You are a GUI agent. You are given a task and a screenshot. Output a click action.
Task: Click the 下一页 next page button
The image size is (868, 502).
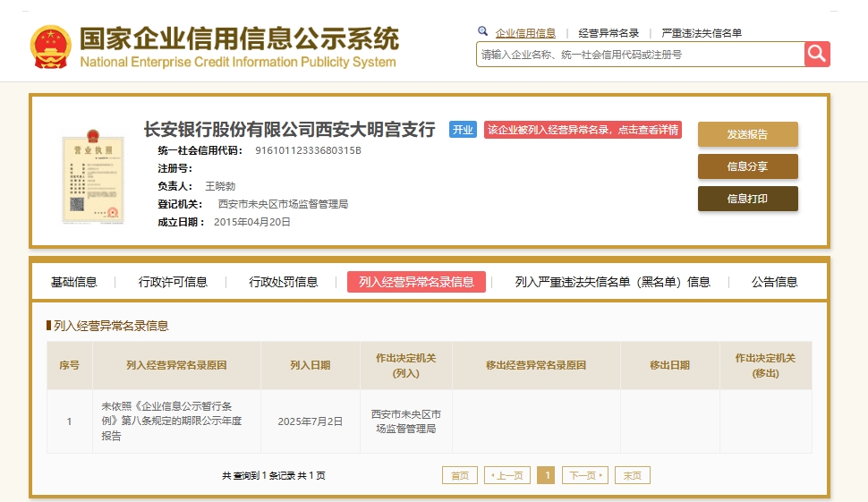(x=585, y=475)
